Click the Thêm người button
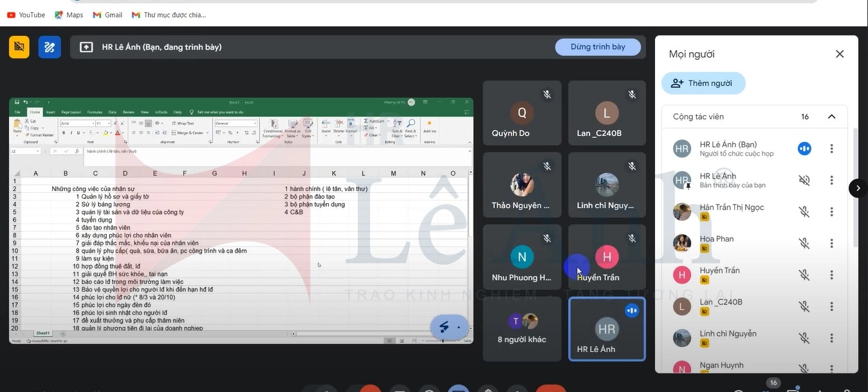The width and height of the screenshot is (868, 392). tap(703, 83)
